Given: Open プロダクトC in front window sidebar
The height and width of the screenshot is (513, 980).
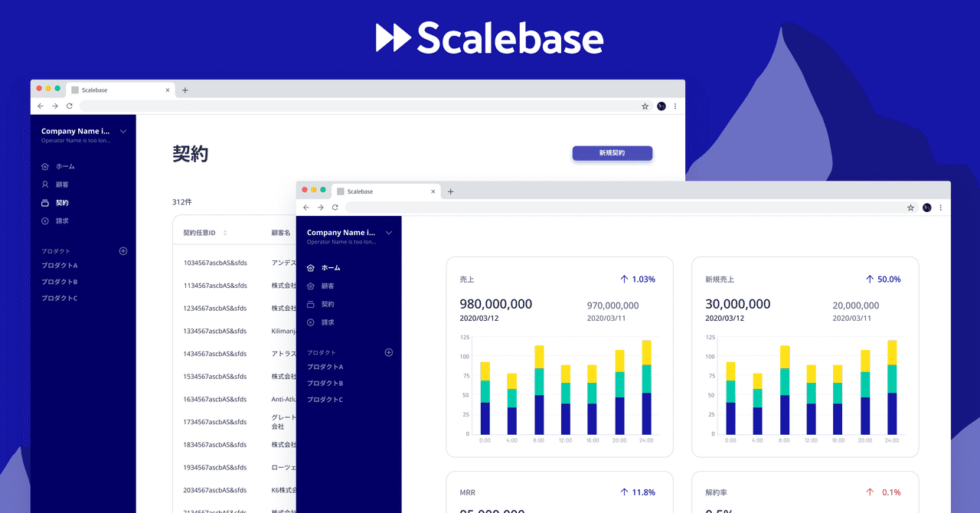Looking at the screenshot, I should (x=325, y=400).
